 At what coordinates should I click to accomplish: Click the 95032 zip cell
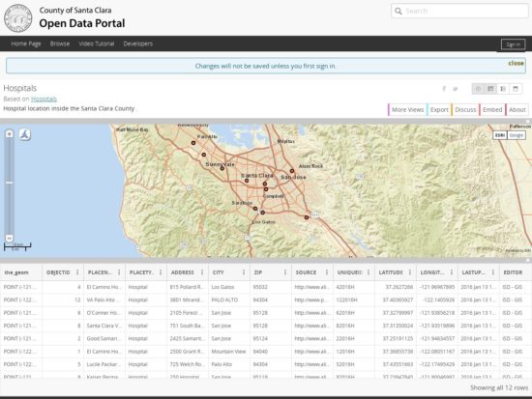[x=271, y=287]
